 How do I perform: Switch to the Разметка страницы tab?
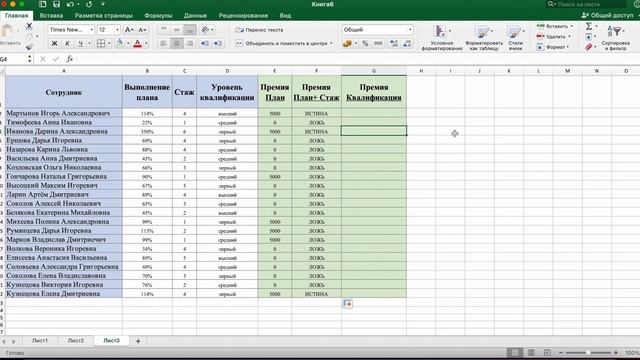[x=104, y=16]
